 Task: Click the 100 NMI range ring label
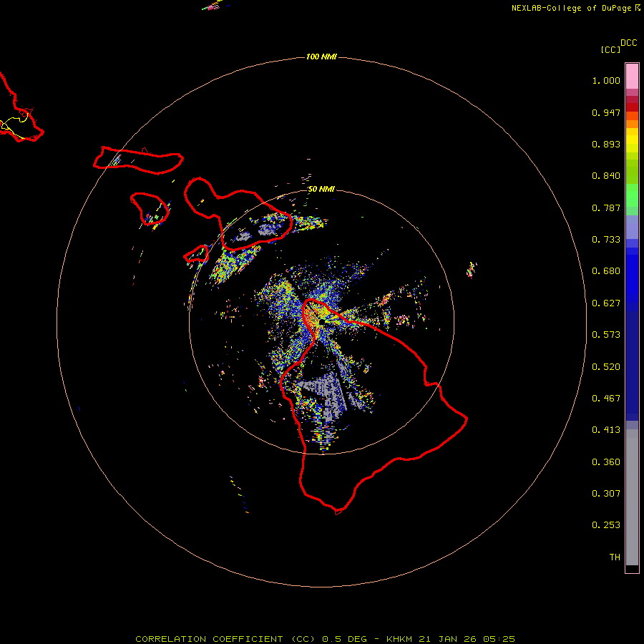click(x=321, y=57)
